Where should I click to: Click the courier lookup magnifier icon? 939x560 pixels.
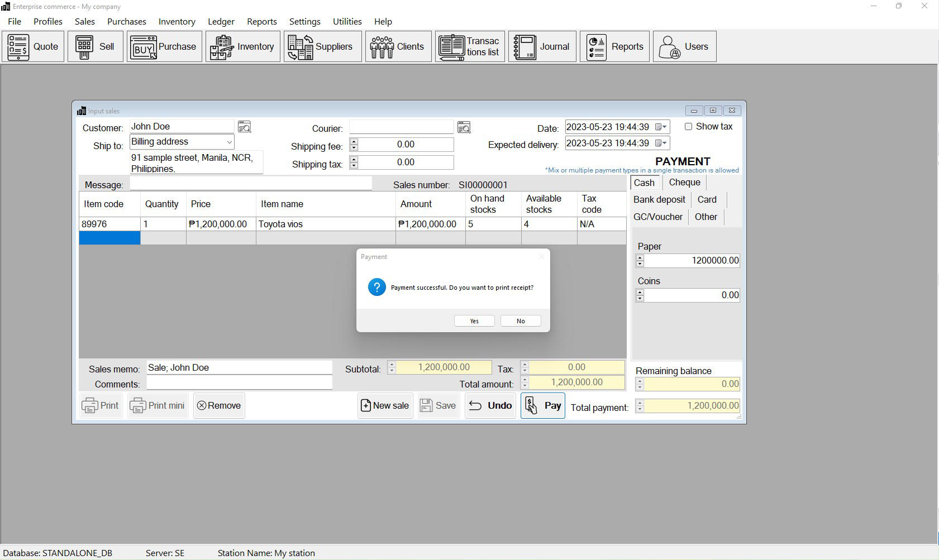pos(464,127)
